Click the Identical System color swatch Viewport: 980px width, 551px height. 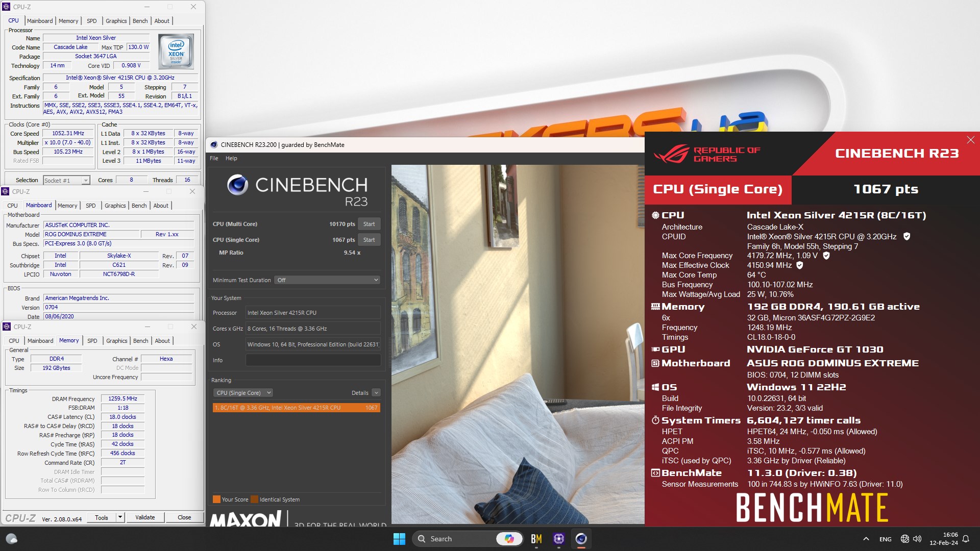[x=254, y=499]
